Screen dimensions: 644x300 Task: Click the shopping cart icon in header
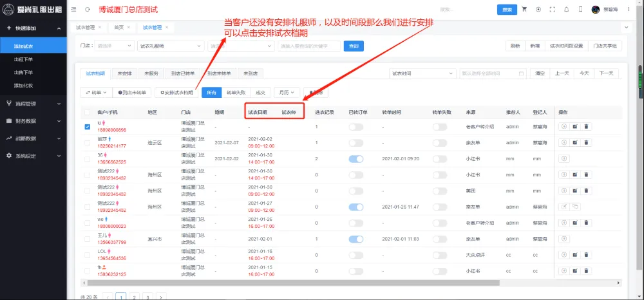[x=524, y=10]
